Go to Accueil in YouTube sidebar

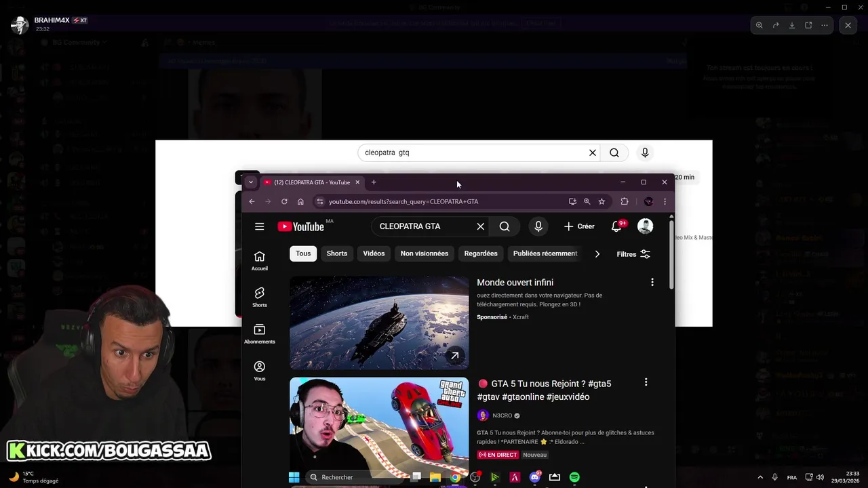coord(259,260)
